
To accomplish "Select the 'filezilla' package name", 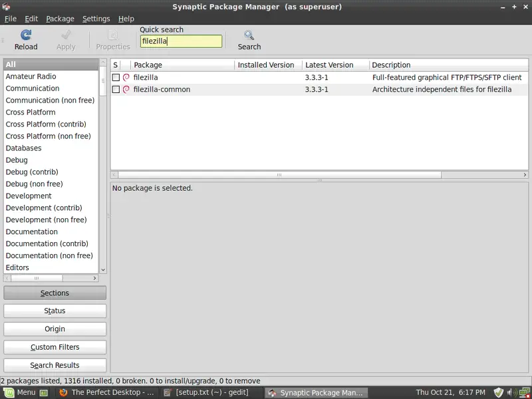I will pos(146,77).
